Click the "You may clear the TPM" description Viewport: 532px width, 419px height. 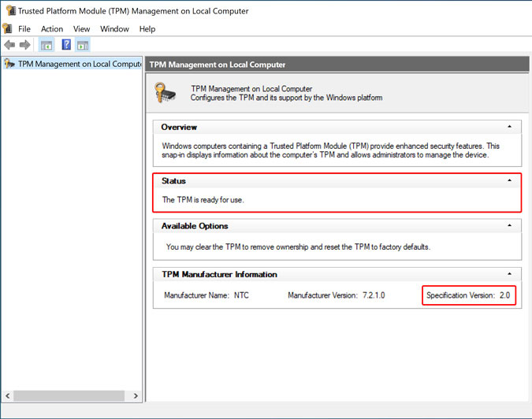pos(298,247)
